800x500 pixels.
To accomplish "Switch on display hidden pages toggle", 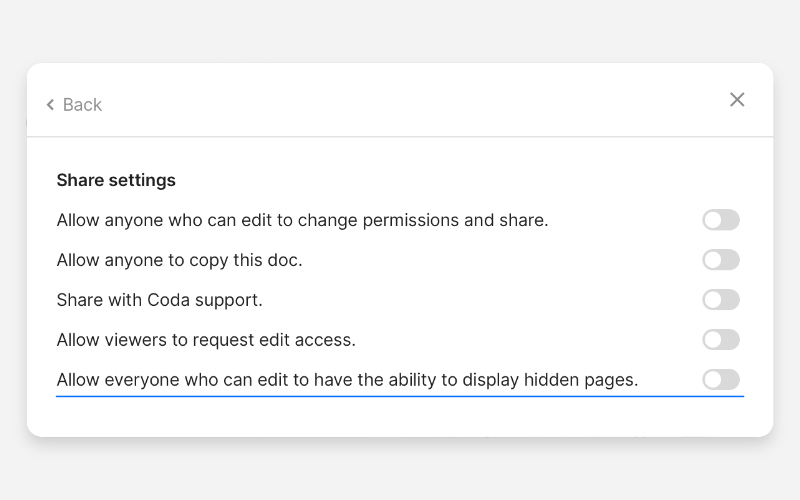I will [720, 380].
